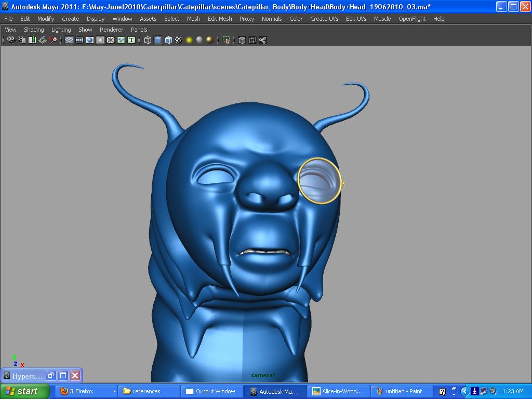Toggle Wireframe on Shaded
Screen dimensions: 532x399
[x=168, y=40]
